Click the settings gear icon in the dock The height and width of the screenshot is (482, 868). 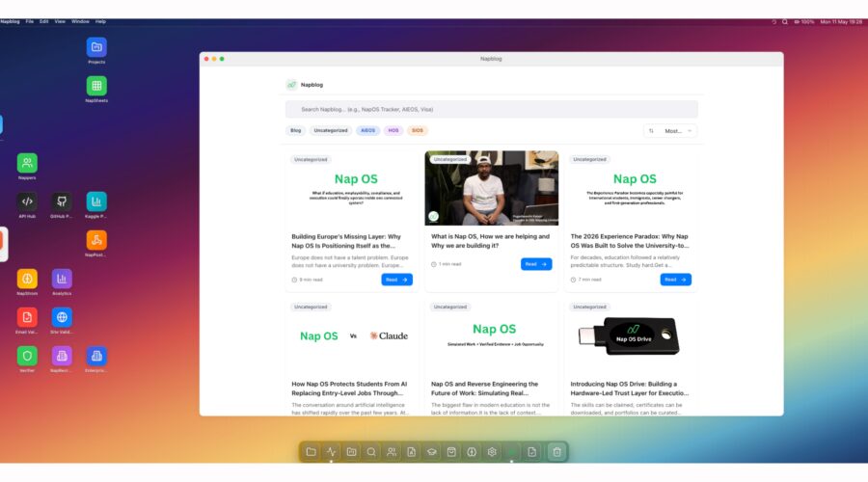492,451
